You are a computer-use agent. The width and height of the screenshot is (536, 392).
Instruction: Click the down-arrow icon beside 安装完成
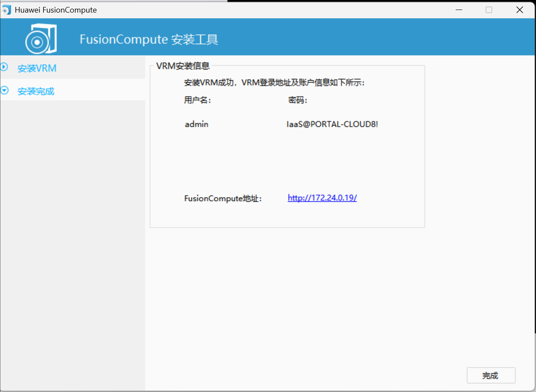pyautogui.click(x=4, y=90)
